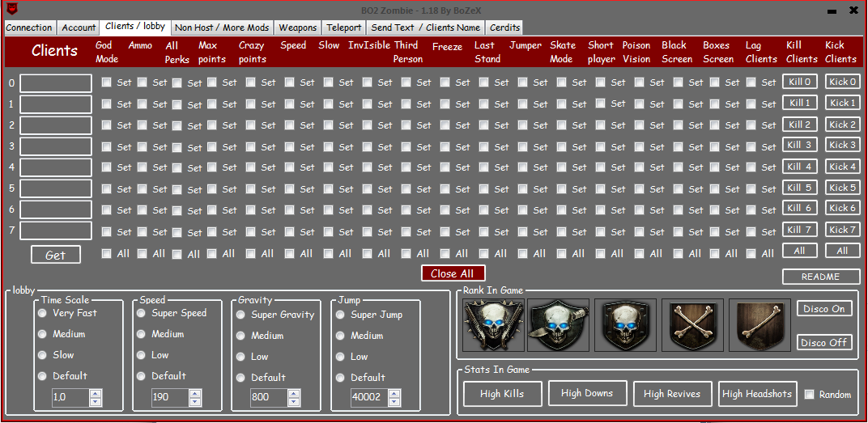Open the Cerdits tab
The width and height of the screenshot is (868, 423).
pos(505,27)
